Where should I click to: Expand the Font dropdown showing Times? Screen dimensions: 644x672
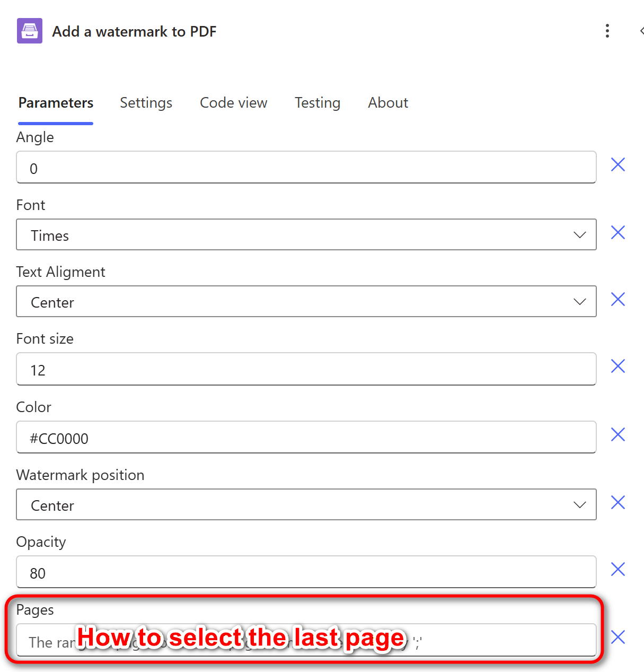click(x=306, y=235)
